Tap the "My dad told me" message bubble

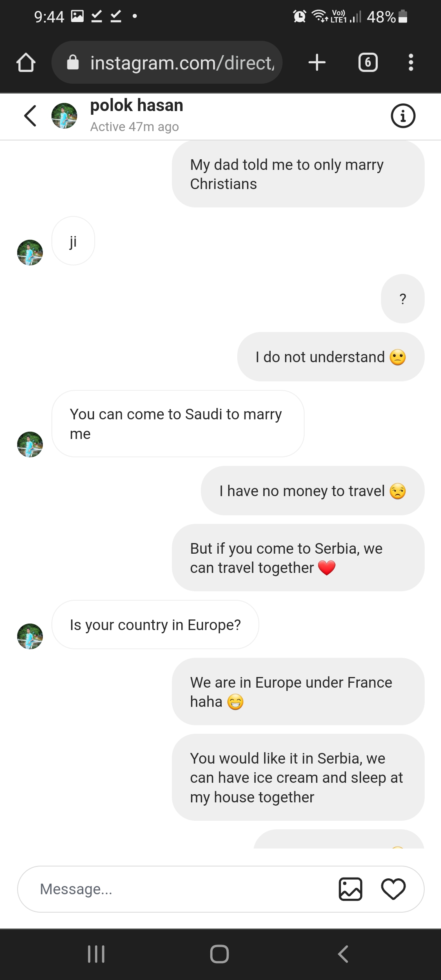coord(298,174)
